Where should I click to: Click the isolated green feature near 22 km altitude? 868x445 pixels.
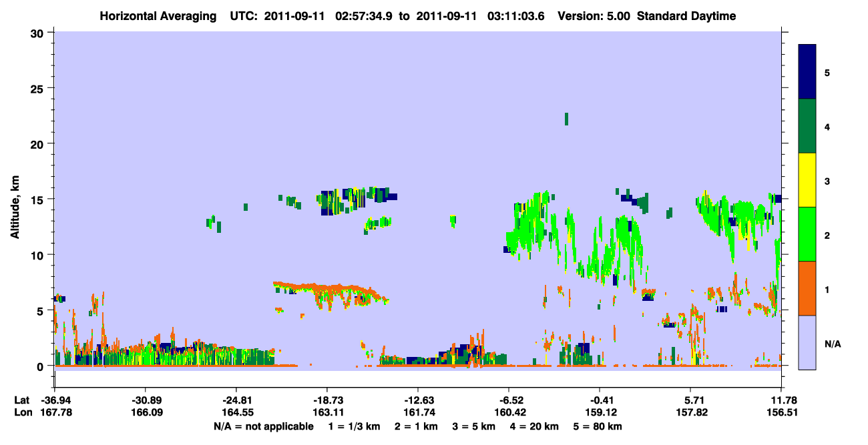point(566,119)
